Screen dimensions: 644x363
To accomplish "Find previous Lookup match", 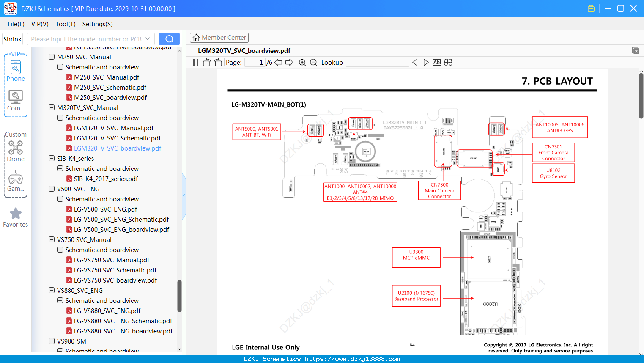I will 415,63.
